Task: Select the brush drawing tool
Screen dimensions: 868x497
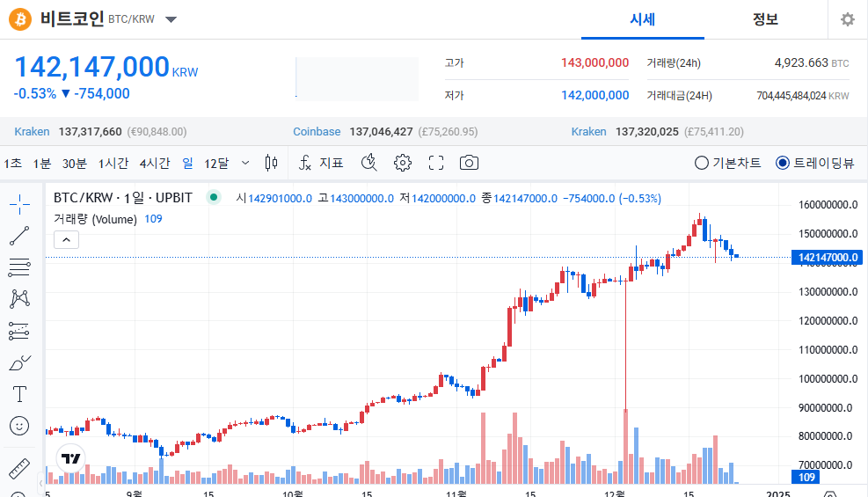Action: click(x=20, y=362)
